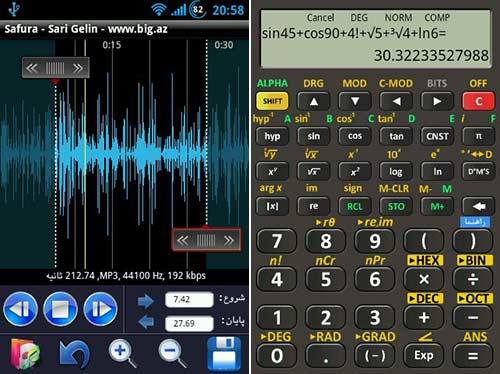Tap the backspace arrow key
Viewport: 500px width, 374px height.
tap(478, 206)
